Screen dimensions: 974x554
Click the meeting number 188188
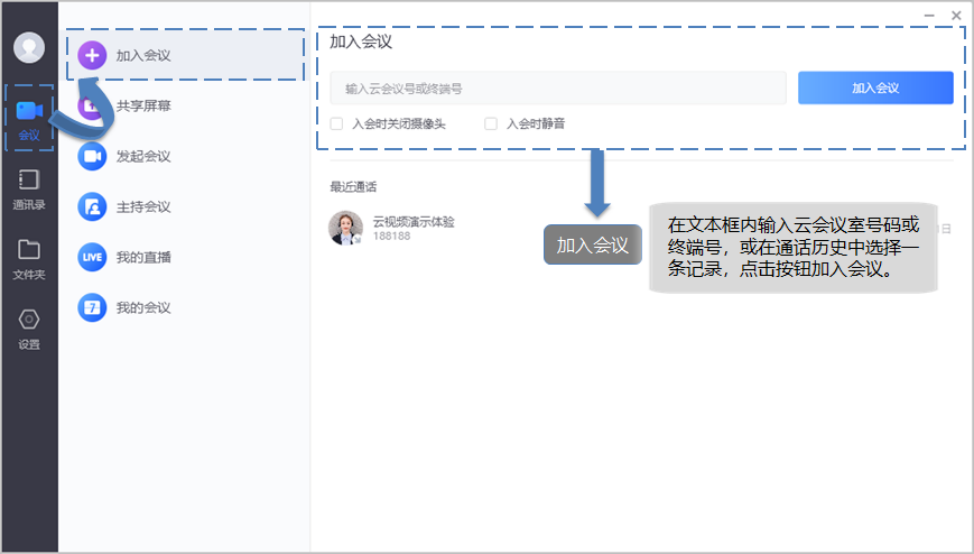click(x=391, y=236)
